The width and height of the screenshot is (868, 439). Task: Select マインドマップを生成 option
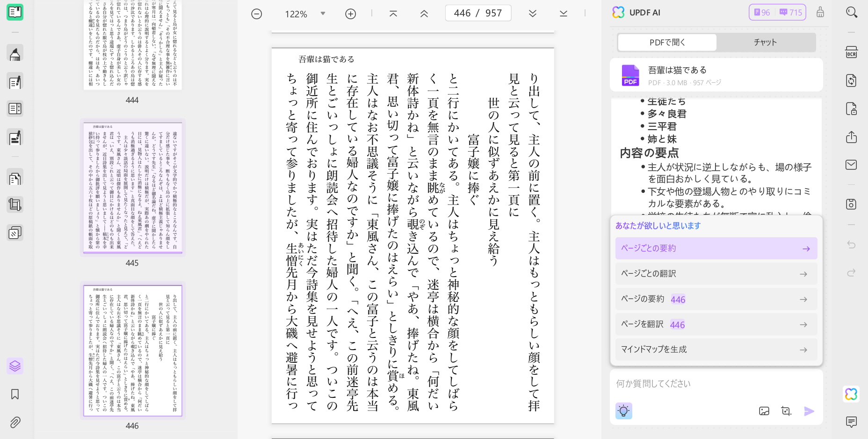point(716,350)
